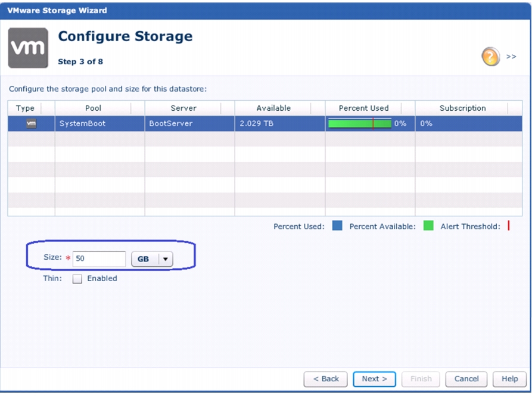Click the green percent used progress bar

[360, 123]
